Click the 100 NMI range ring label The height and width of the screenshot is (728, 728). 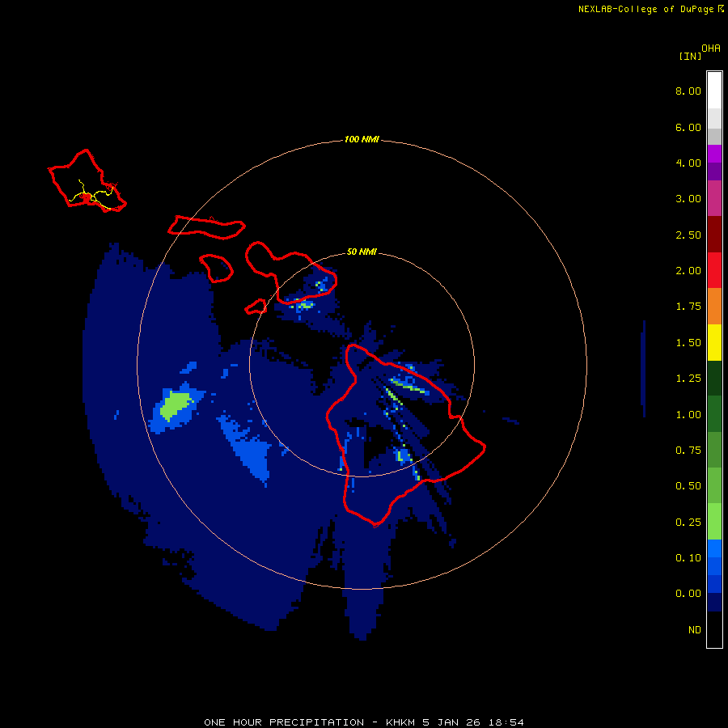click(362, 139)
